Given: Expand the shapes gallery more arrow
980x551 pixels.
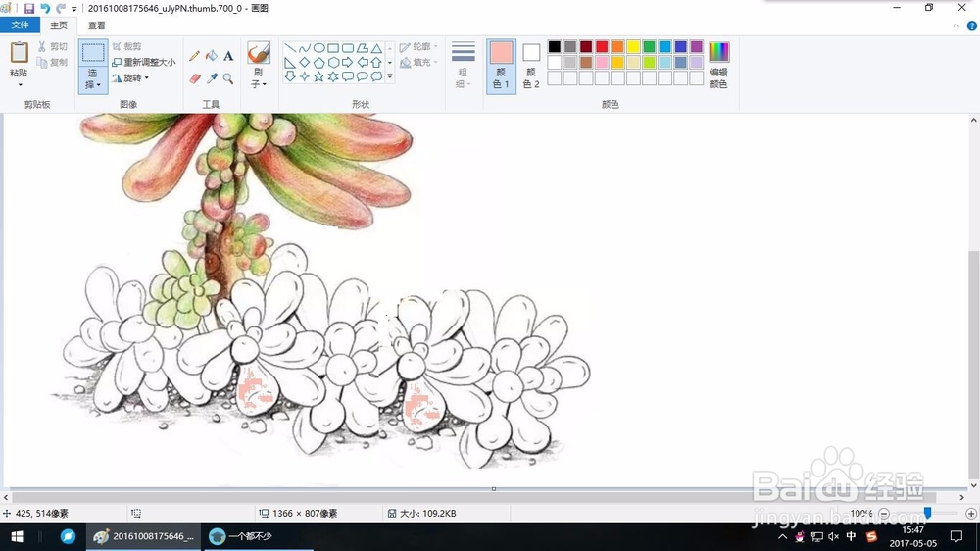Looking at the screenshot, I should (x=390, y=76).
